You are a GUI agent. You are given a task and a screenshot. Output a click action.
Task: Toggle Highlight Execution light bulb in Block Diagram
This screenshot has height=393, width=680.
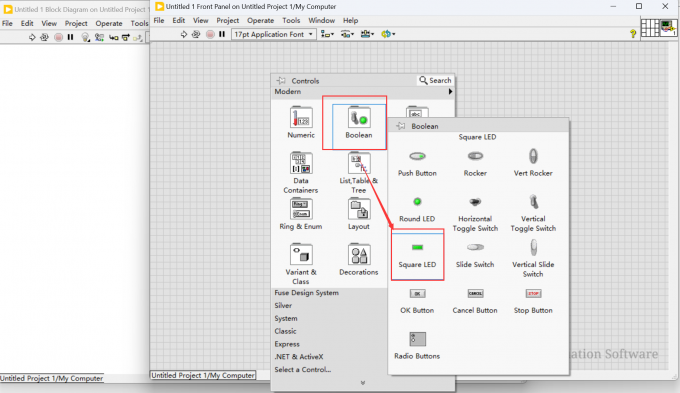[85, 38]
